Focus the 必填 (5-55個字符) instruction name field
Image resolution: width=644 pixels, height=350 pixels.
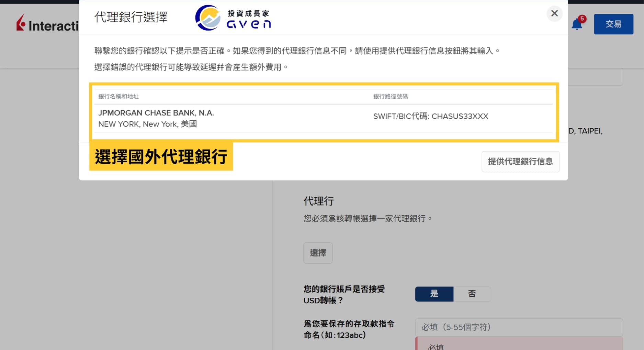pyautogui.click(x=519, y=327)
